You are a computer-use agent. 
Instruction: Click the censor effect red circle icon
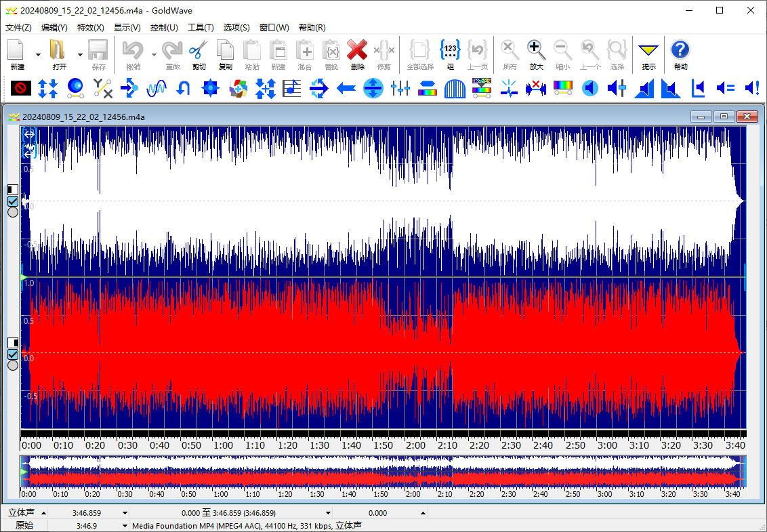coord(21,87)
